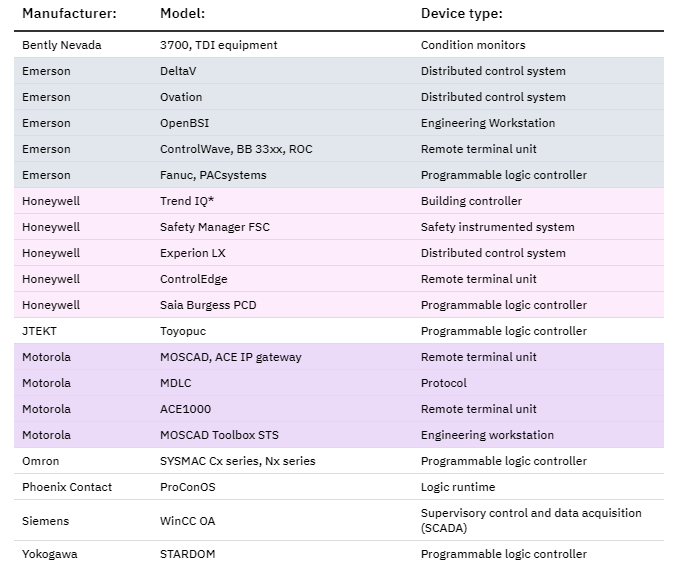Select the Trend IQ* model cell
This screenshot has height=577, width=681.
(x=187, y=201)
